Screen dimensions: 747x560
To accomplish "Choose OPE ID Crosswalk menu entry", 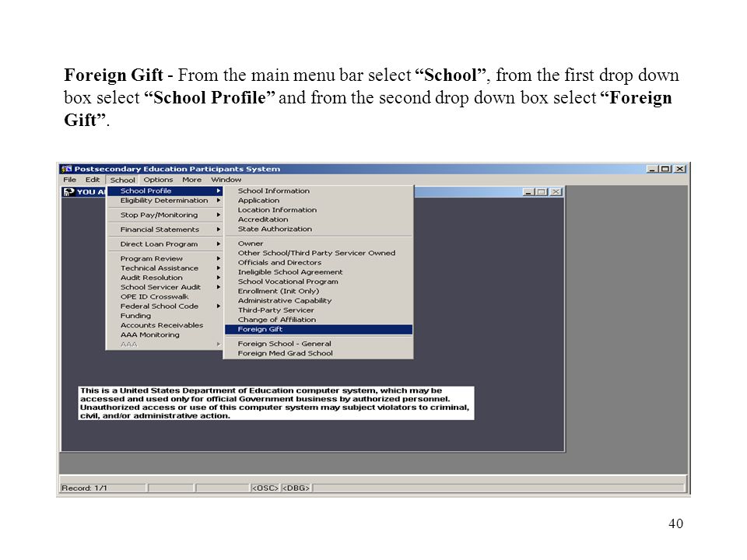I will [x=164, y=296].
